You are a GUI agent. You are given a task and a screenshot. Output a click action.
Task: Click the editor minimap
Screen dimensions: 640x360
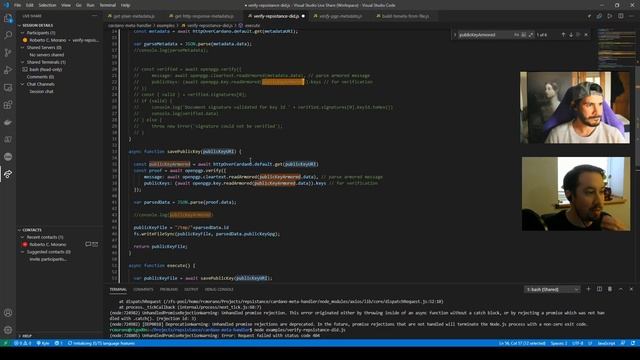click(x=616, y=49)
